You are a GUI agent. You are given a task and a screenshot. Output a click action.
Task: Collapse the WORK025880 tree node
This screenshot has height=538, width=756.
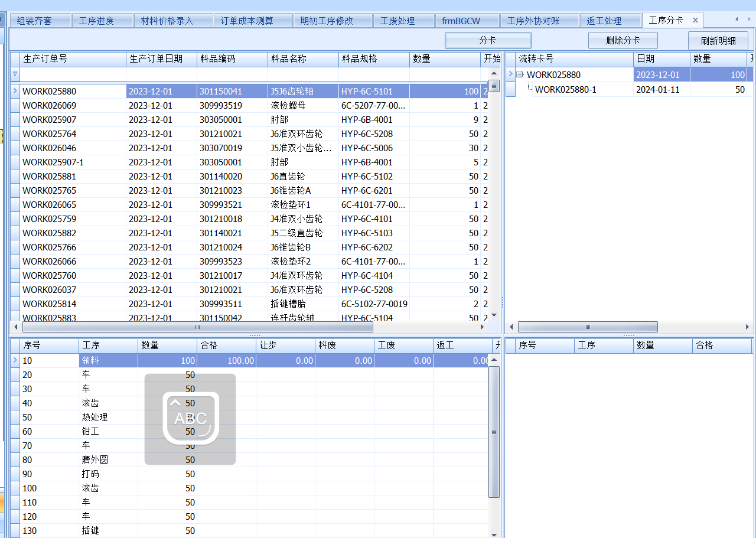coord(520,75)
